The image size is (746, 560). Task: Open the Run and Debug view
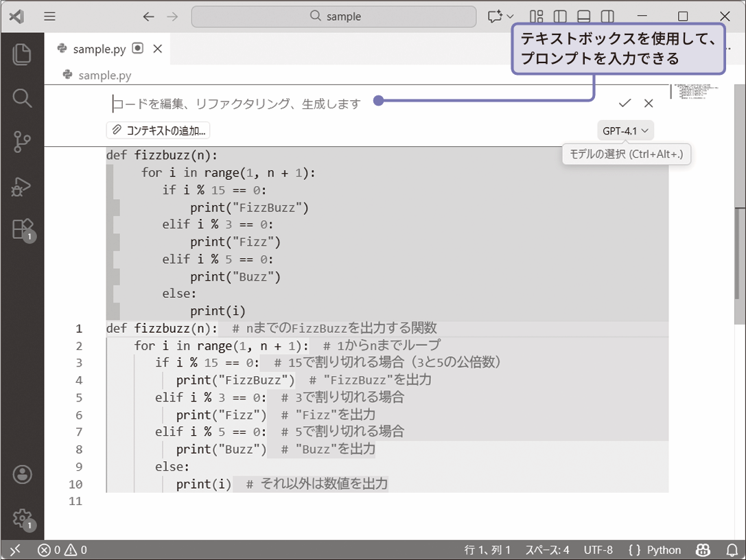pyautogui.click(x=22, y=187)
